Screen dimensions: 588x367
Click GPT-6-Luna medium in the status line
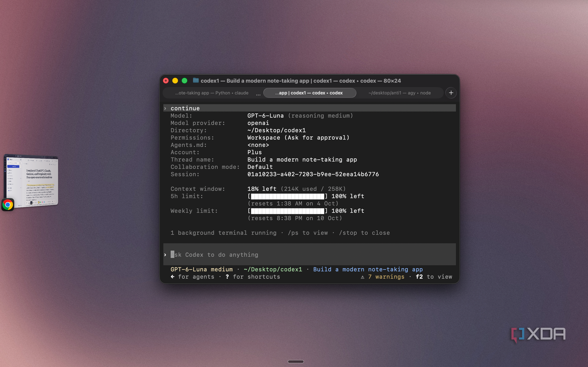coord(201,270)
